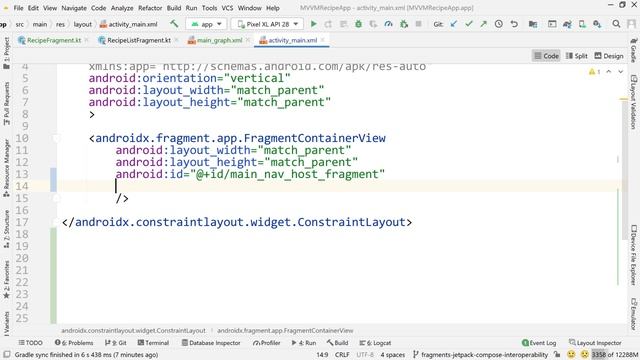Toggle the Structure tool window

click(7, 229)
